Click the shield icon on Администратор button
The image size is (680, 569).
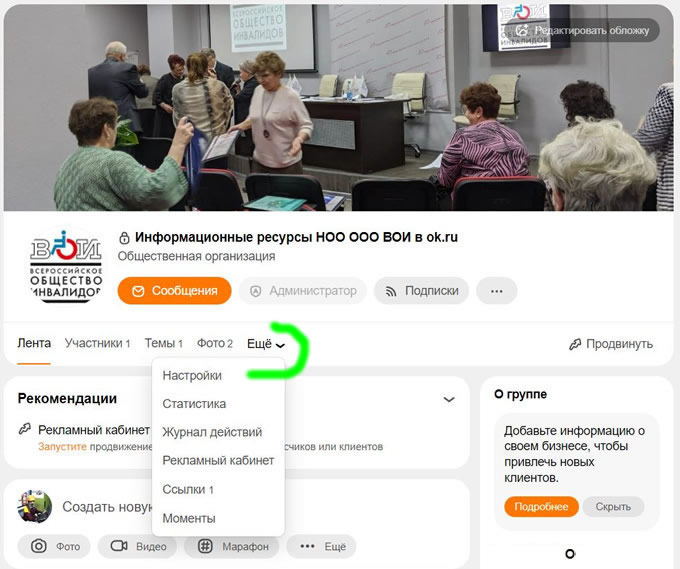[x=256, y=291]
